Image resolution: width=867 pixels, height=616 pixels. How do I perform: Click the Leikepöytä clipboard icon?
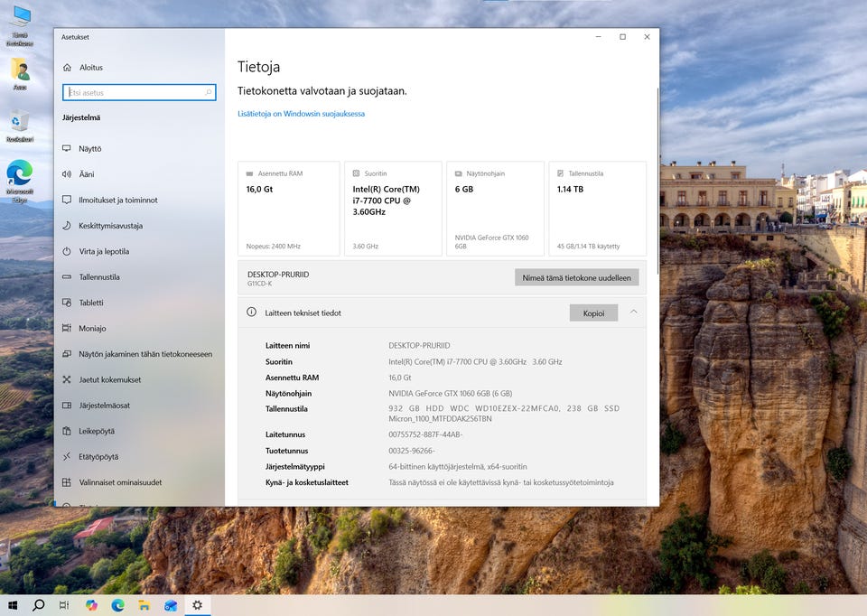point(67,431)
